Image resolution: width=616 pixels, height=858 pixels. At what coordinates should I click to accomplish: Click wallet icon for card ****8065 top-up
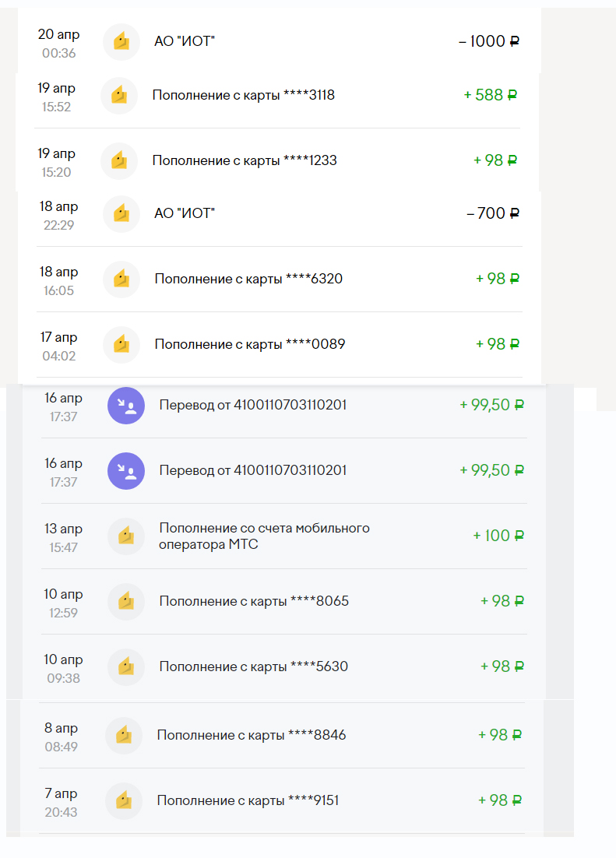pos(125,601)
